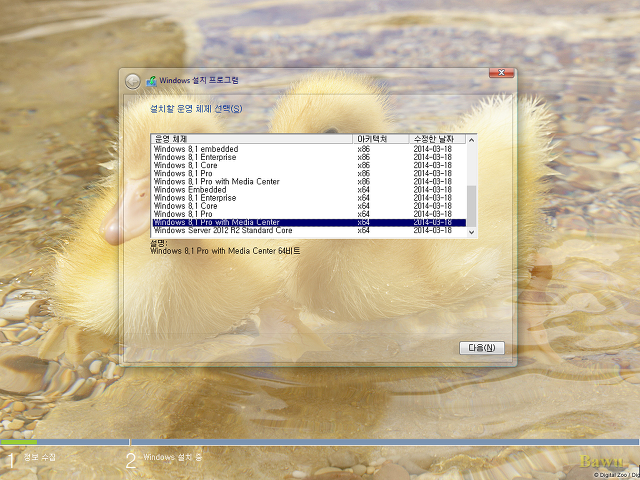
Task: Click step 1 정보 수집 label
Action: (39, 458)
